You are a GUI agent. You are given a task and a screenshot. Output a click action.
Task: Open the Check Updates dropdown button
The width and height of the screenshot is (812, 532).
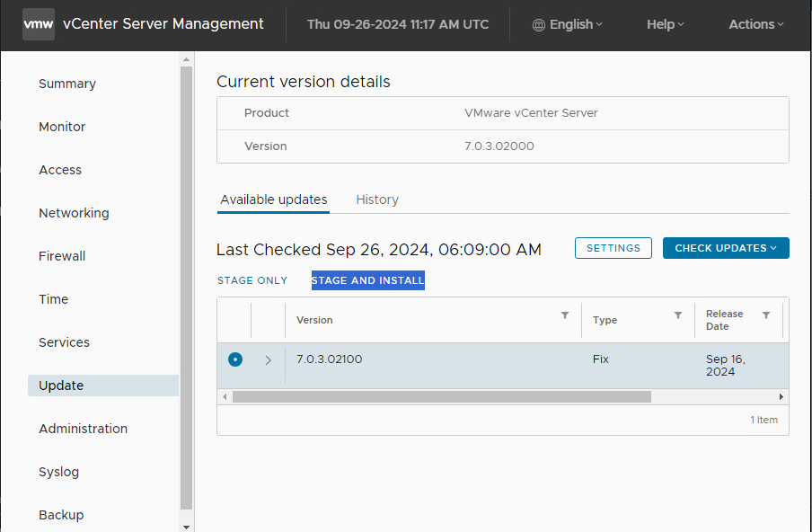point(726,248)
